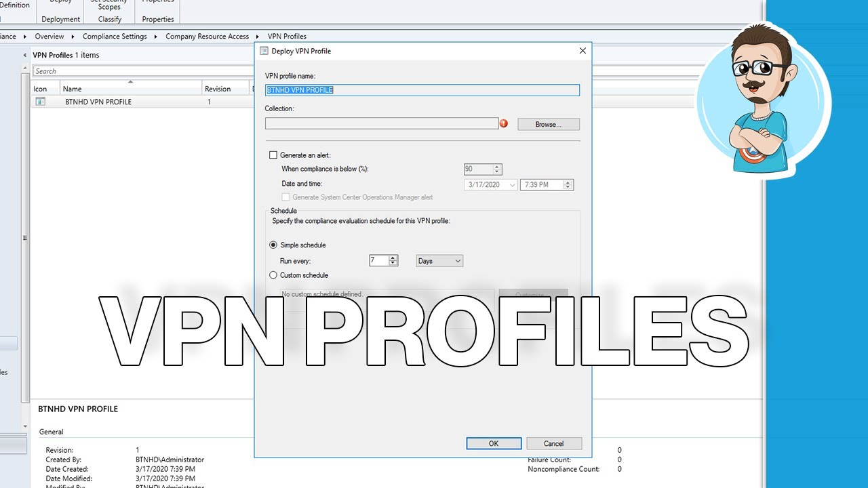The image size is (868, 488).
Task: Adjust the 7:39 PM time spinner
Action: tap(568, 184)
